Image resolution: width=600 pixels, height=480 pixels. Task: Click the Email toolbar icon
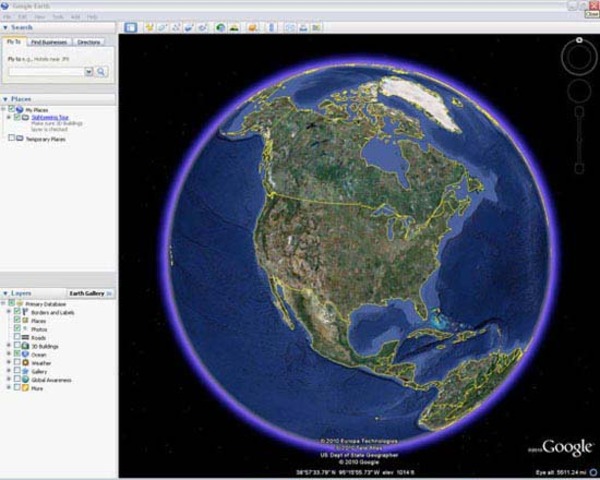[x=290, y=28]
